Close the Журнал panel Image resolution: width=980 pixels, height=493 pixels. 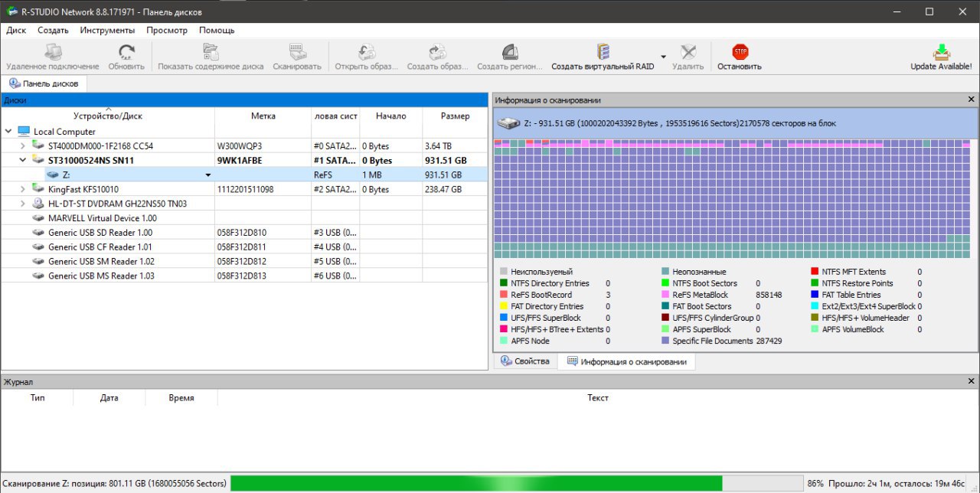[971, 381]
